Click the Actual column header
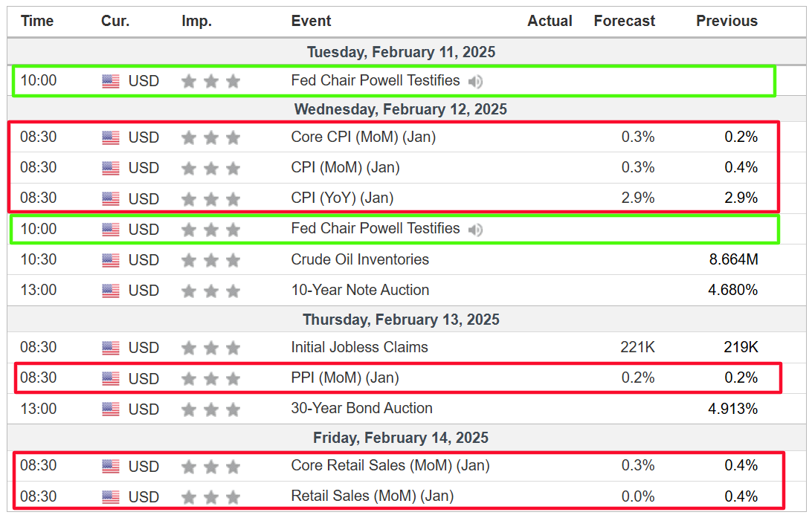Viewport: 812px width, 515px height. point(550,22)
